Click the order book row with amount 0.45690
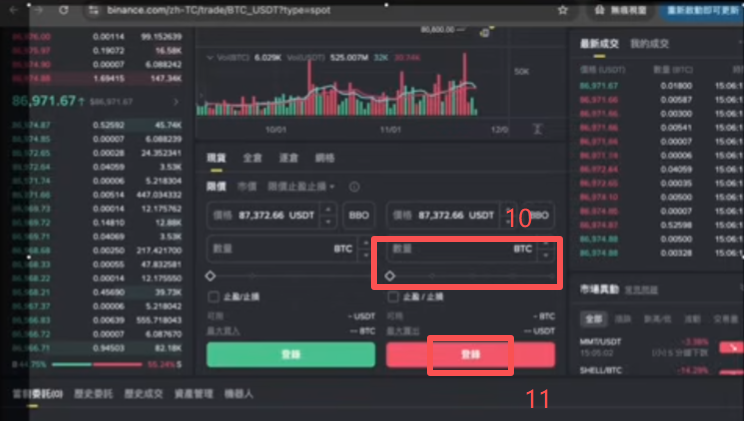The image size is (744, 421). tap(97, 292)
